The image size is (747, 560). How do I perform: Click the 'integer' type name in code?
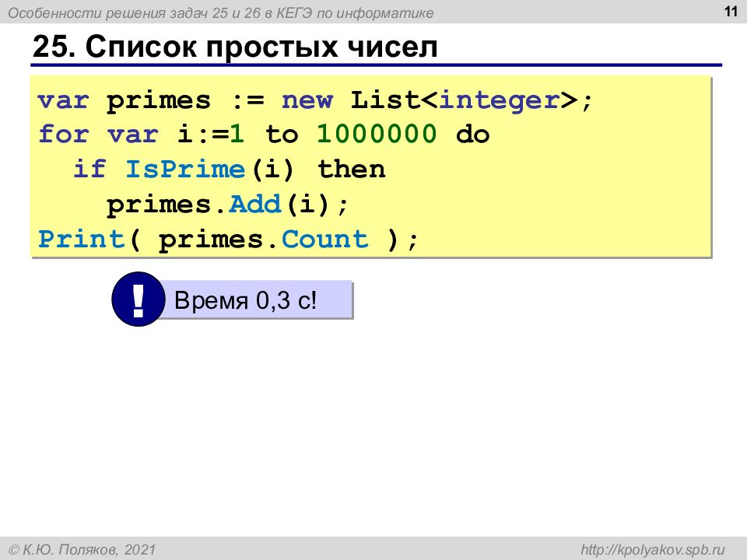[x=500, y=100]
